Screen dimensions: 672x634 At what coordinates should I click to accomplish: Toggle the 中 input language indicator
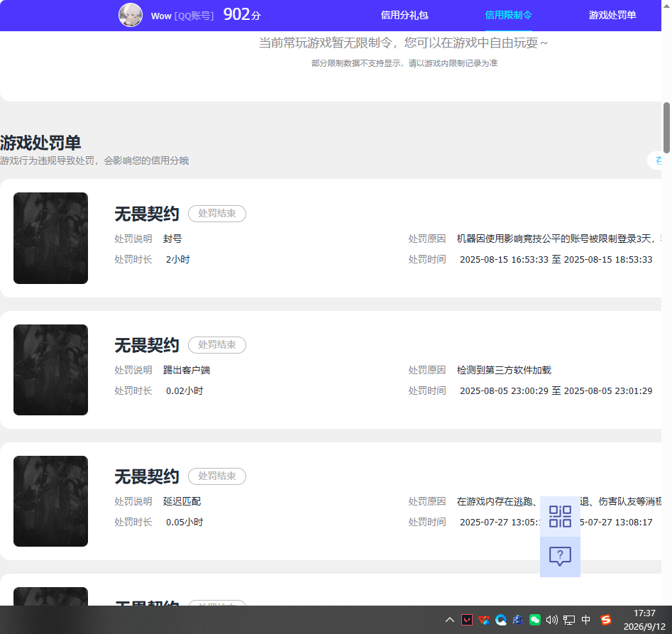click(586, 620)
